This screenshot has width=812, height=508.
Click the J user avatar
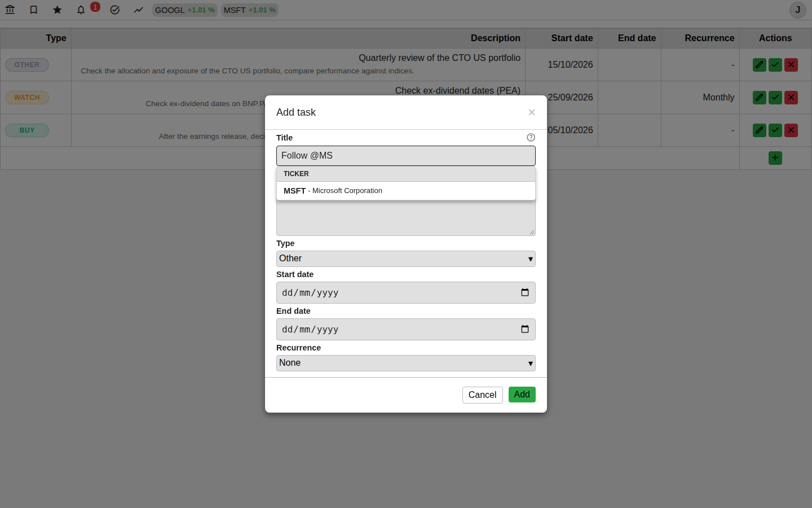point(798,10)
